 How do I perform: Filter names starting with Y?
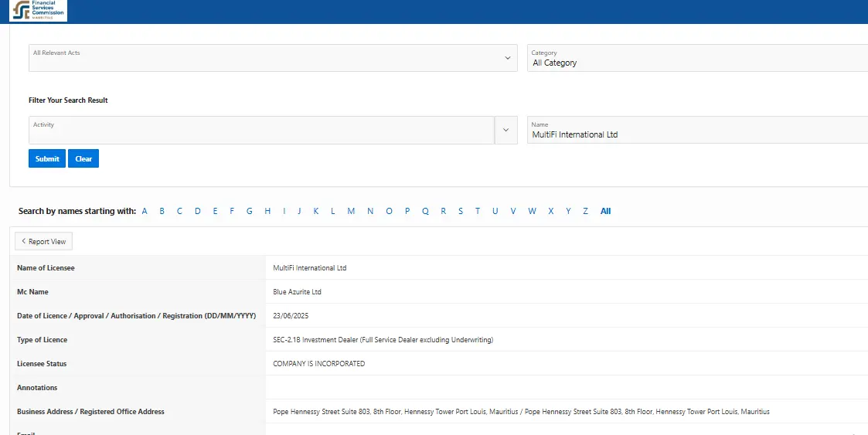568,211
